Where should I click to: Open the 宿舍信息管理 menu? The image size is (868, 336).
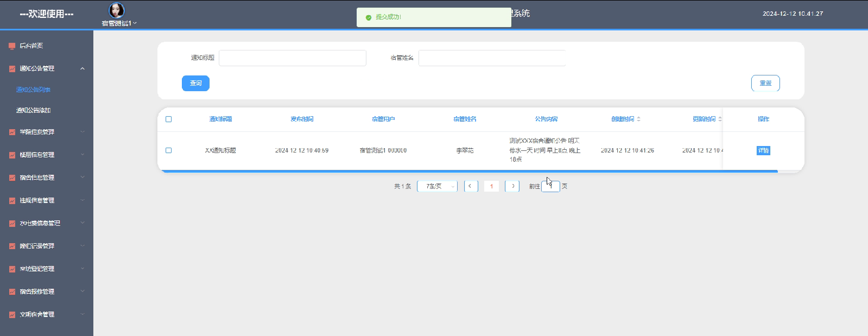point(47,177)
